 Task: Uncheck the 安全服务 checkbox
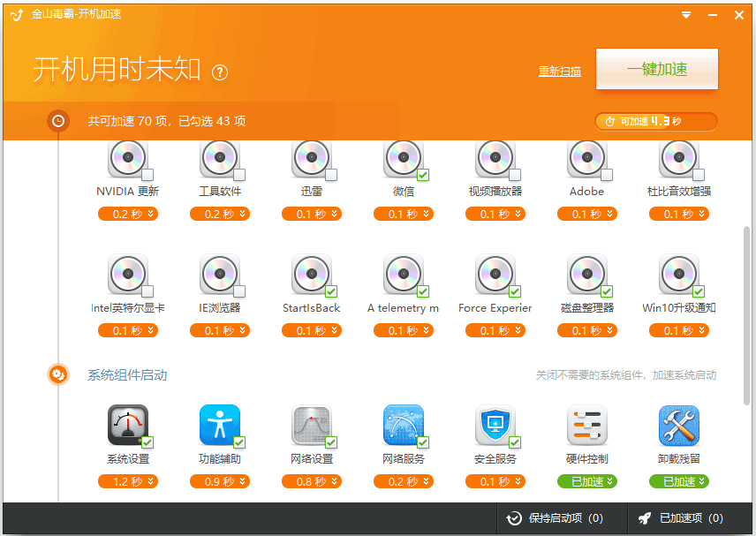[515, 442]
